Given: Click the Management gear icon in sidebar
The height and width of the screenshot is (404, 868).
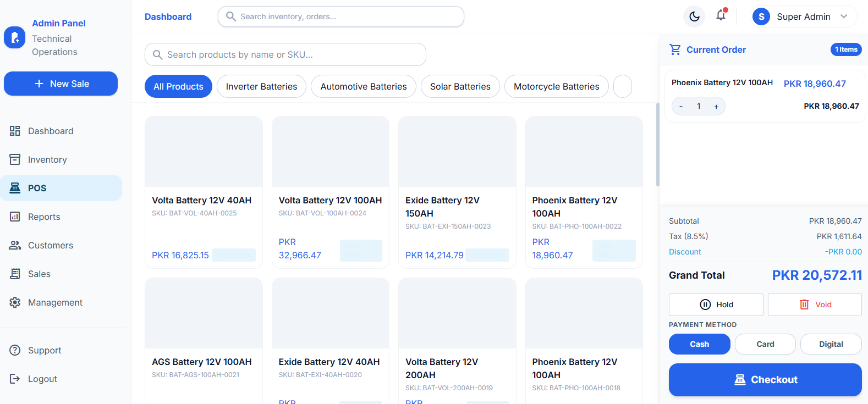Looking at the screenshot, I should (x=15, y=302).
